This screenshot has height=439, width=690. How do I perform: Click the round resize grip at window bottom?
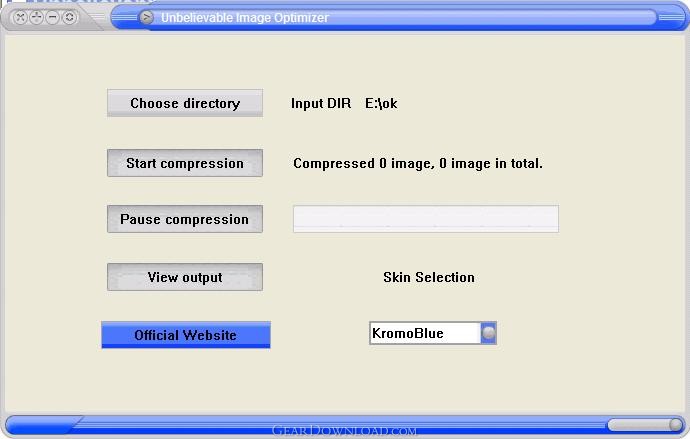coord(675,424)
